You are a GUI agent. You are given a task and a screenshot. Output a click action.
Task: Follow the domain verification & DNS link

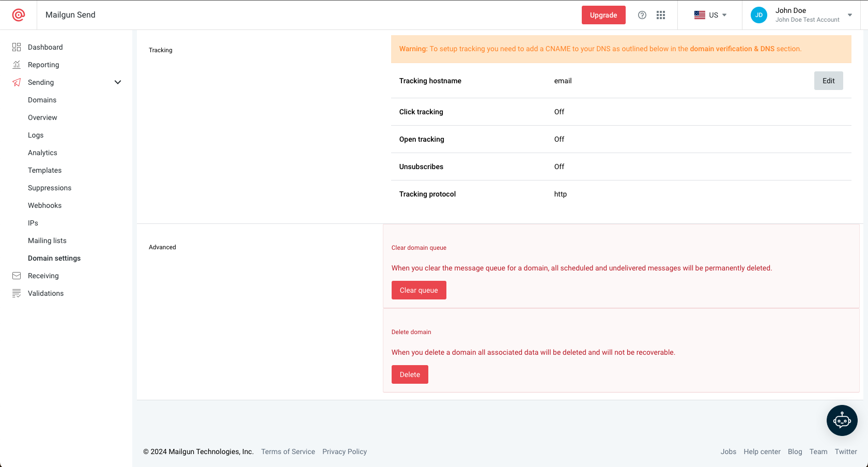tap(732, 49)
